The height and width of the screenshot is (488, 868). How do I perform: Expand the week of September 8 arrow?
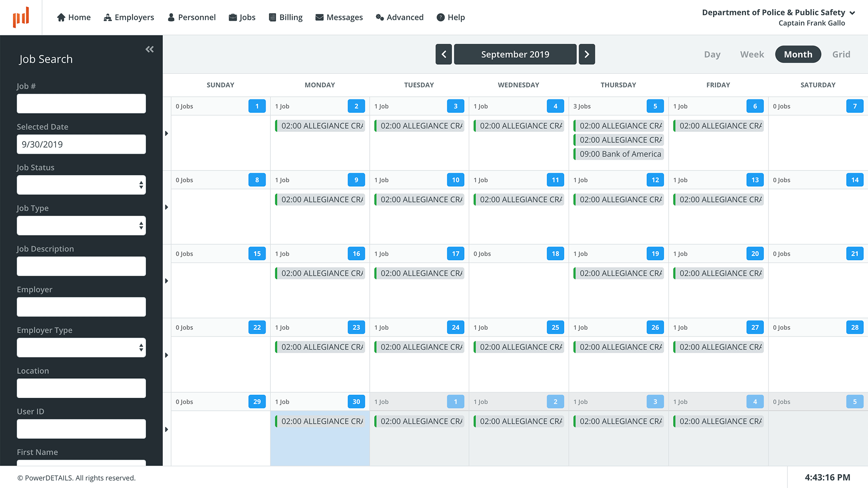[167, 207]
